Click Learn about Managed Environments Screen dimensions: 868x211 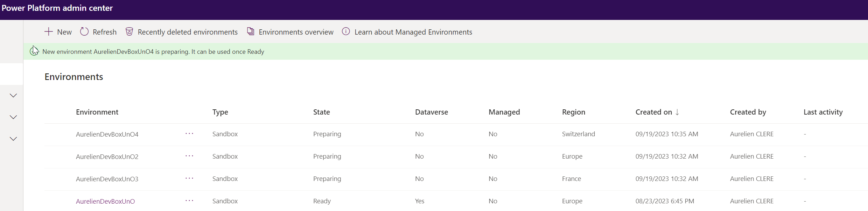pyautogui.click(x=413, y=32)
